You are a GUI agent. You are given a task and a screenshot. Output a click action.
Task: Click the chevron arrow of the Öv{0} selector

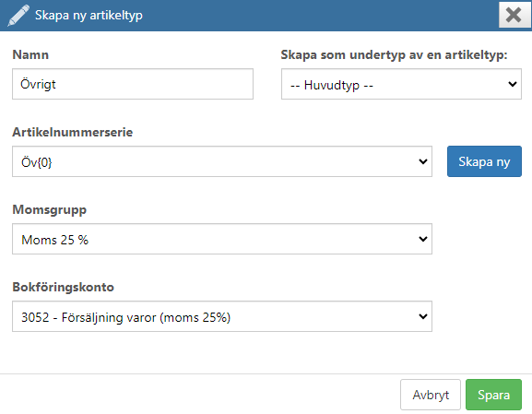pos(423,161)
